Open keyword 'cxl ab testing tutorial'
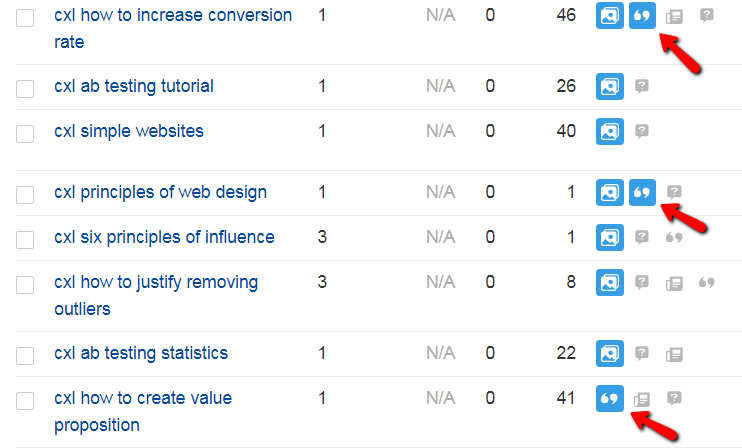Image resolution: width=742 pixels, height=448 pixels. tap(134, 86)
